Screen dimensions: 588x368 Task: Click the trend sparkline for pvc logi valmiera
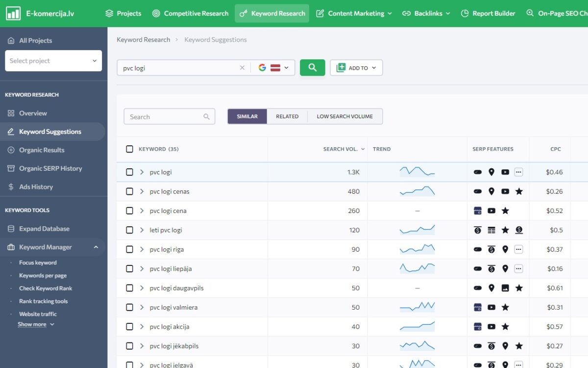[x=417, y=308]
